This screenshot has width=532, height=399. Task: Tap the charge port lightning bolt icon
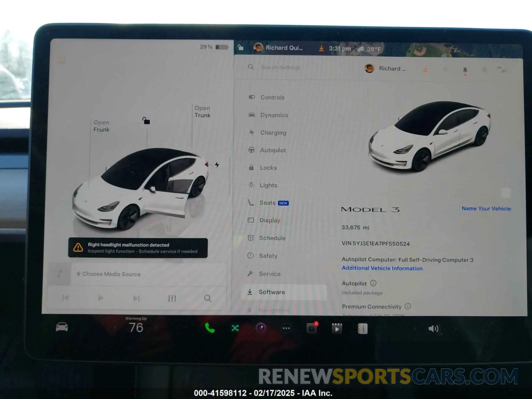pos(217,165)
